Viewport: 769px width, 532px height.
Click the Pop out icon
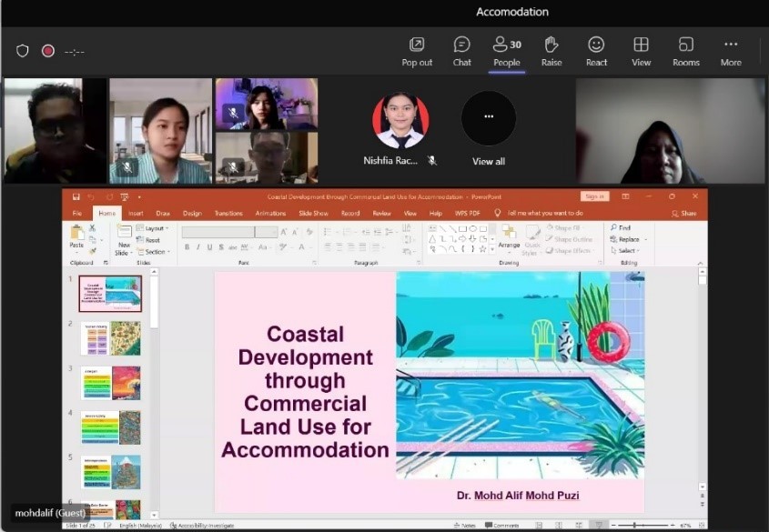(417, 51)
